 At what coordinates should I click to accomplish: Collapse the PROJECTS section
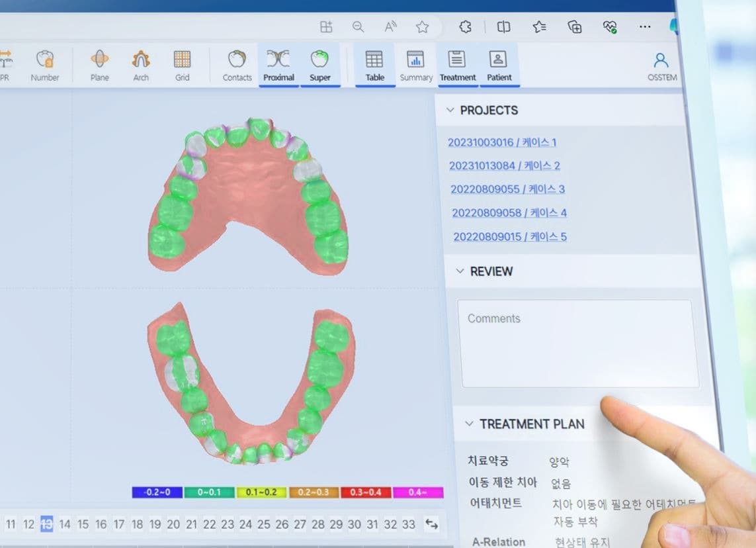[450, 110]
